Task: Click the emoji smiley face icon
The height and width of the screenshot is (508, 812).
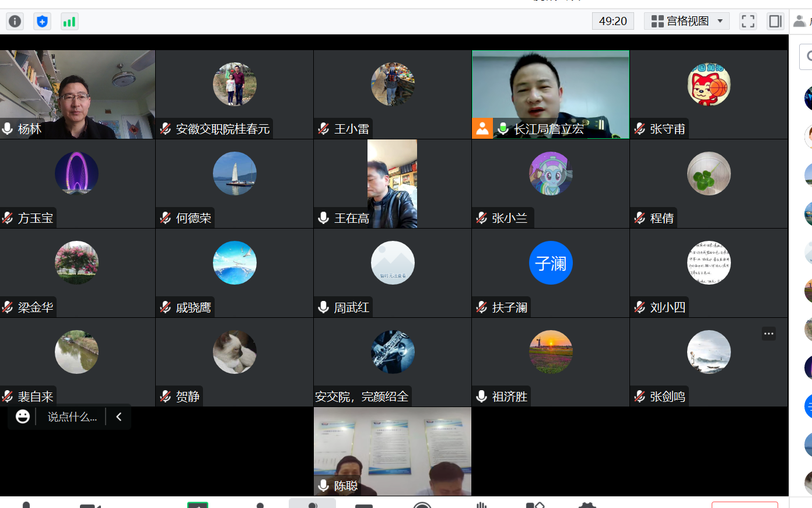Action: pyautogui.click(x=23, y=416)
